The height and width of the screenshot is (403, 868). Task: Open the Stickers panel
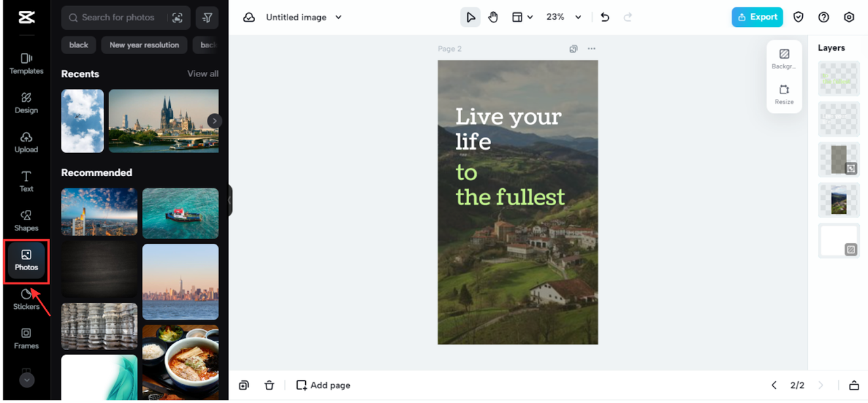26,299
